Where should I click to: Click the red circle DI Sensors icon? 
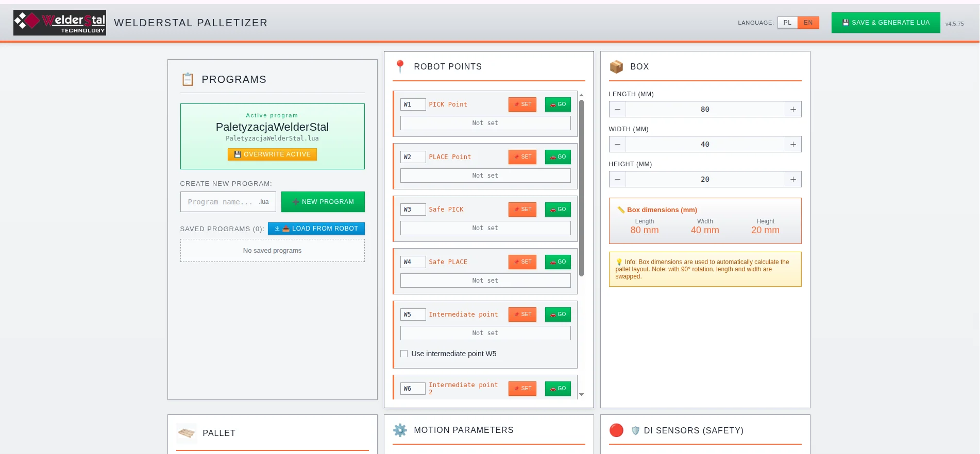616,430
